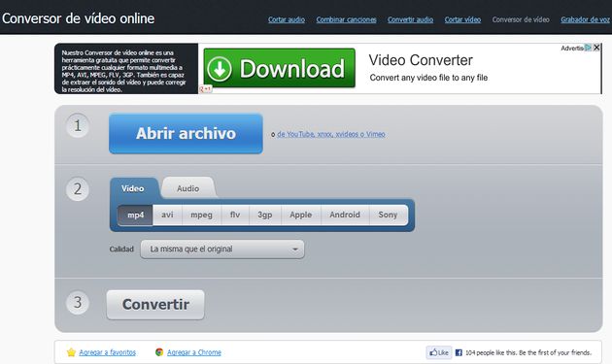
Task: Click the large Download ad button
Action: (x=280, y=68)
